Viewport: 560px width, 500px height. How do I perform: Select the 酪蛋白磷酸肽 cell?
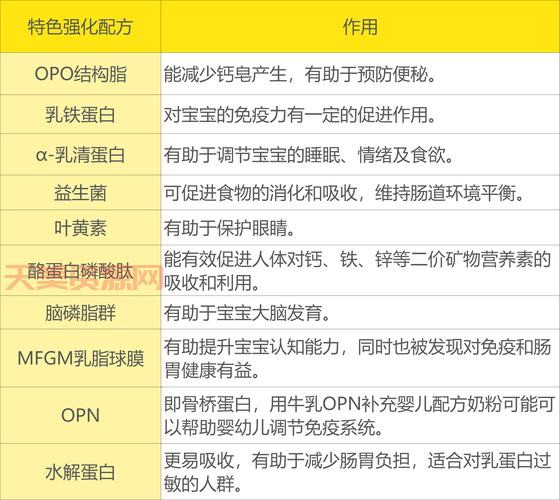tap(80, 271)
